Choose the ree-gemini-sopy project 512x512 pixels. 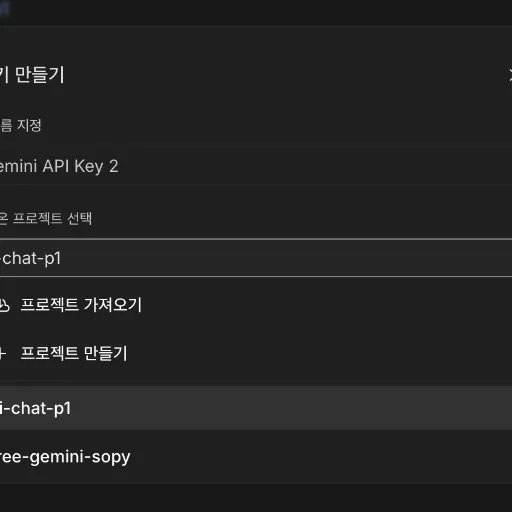(x=256, y=457)
